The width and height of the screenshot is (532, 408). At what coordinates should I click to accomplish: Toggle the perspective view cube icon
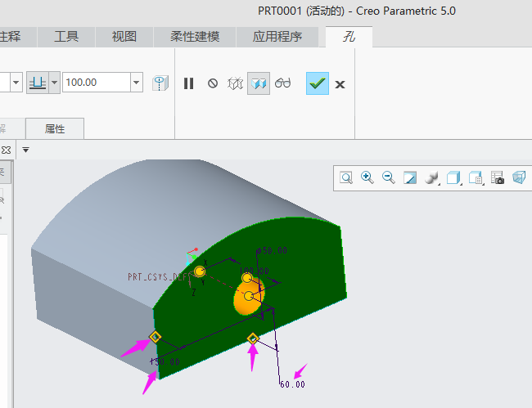click(519, 177)
